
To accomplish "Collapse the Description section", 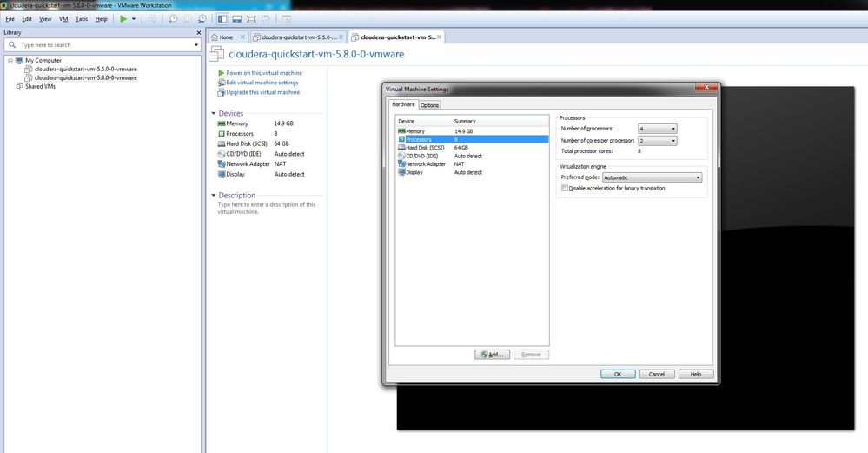I will (x=214, y=196).
